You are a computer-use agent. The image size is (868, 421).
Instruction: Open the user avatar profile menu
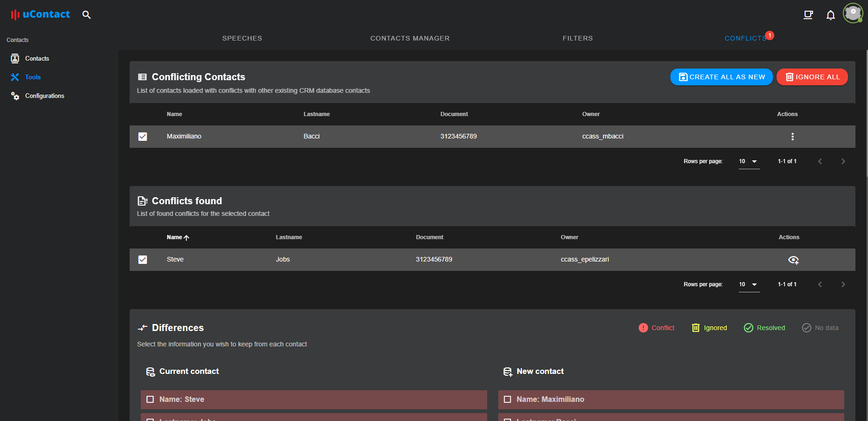[853, 13]
